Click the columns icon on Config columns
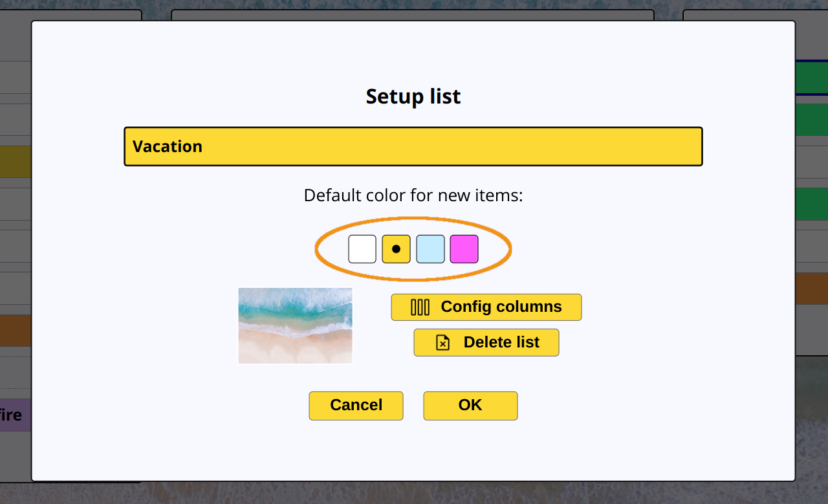This screenshot has height=504, width=828. (x=420, y=307)
